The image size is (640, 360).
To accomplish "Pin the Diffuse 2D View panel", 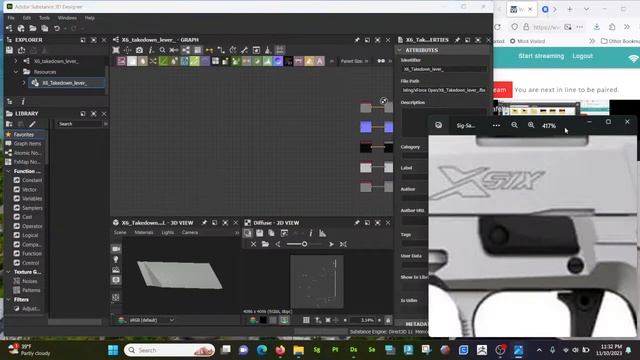I will [x=357, y=223].
